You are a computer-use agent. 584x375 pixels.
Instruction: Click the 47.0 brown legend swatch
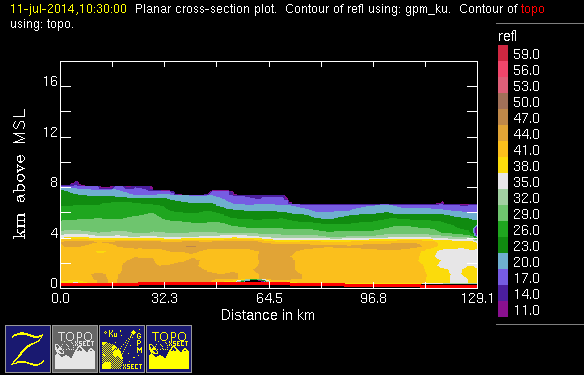(x=503, y=117)
